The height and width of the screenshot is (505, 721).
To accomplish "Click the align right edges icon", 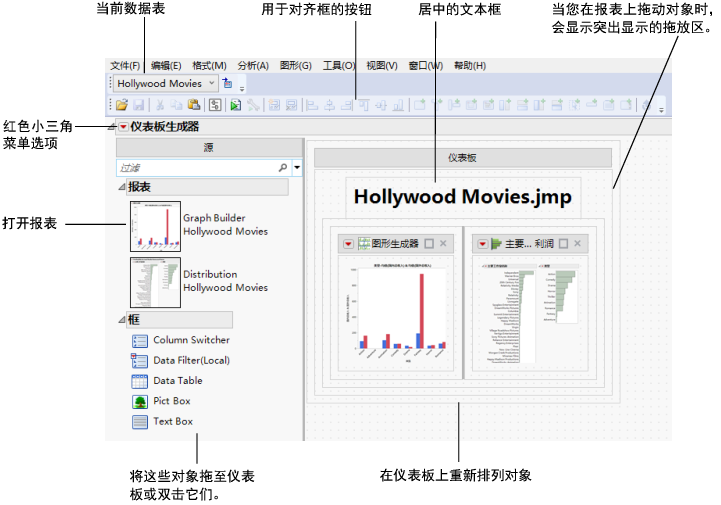I will (x=347, y=105).
